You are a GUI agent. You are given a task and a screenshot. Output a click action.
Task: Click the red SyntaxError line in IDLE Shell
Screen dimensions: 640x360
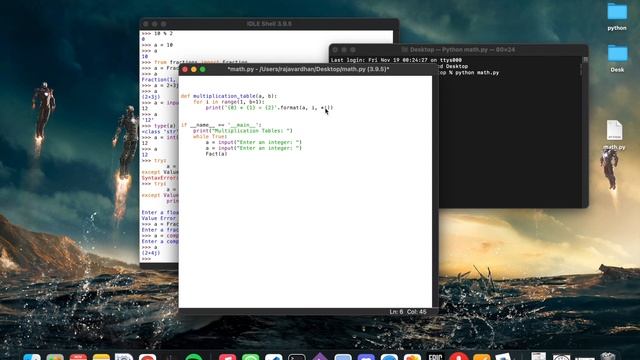160,178
